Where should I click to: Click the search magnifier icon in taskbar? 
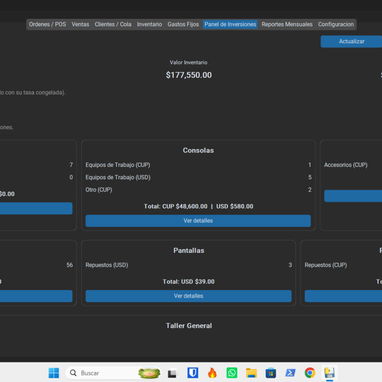pos(73,373)
